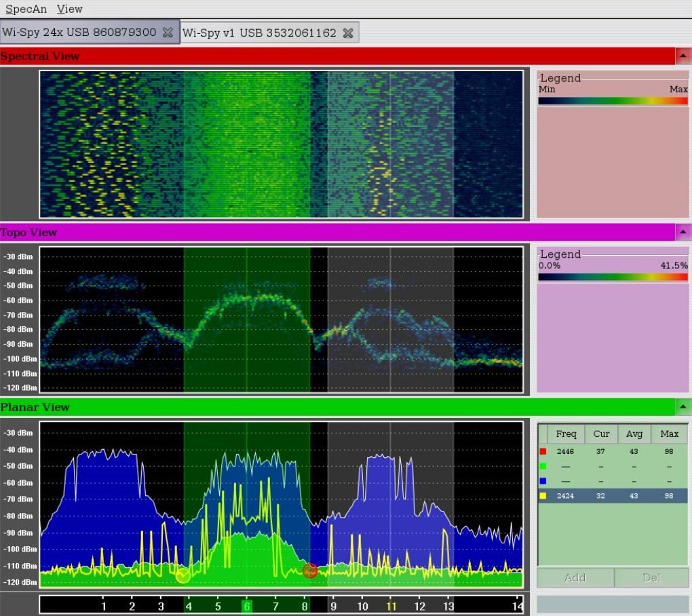The height and width of the screenshot is (616, 692).
Task: Click the close icon on Wi-Spy 24x tab
Action: tap(168, 32)
